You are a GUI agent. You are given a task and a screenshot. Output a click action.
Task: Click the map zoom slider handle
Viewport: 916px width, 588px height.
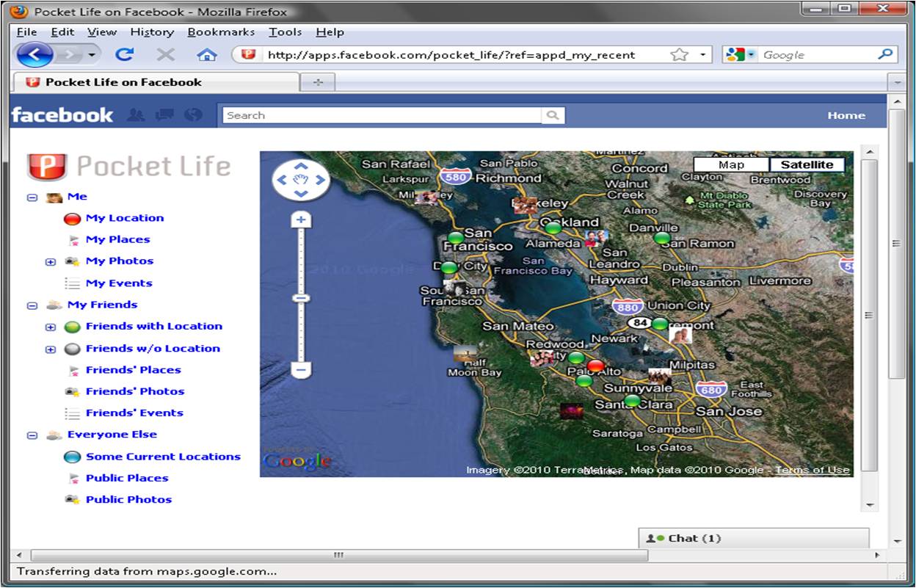click(301, 297)
